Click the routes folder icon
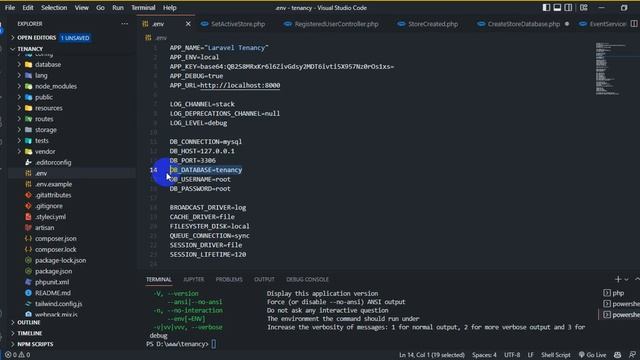The image size is (640, 360). pos(29,119)
